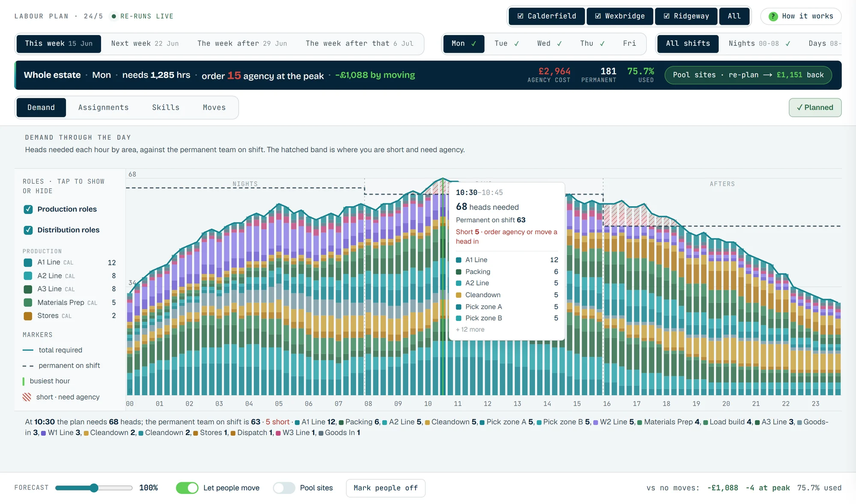Click the total required line marker
The height and width of the screenshot is (504, 856).
[x=28, y=350]
